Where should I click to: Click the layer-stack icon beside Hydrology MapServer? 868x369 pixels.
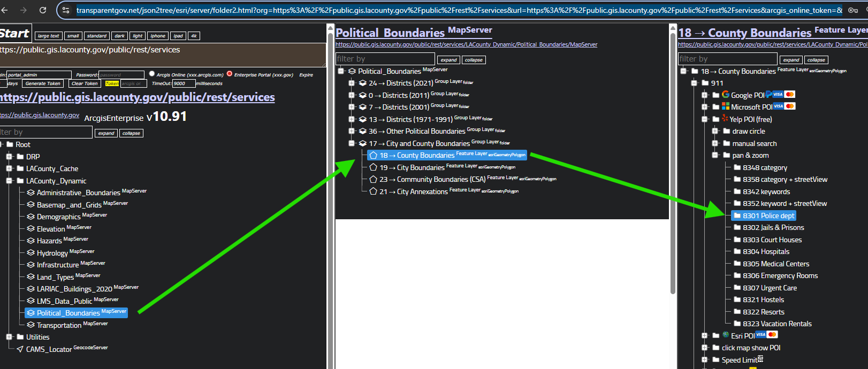coord(31,252)
